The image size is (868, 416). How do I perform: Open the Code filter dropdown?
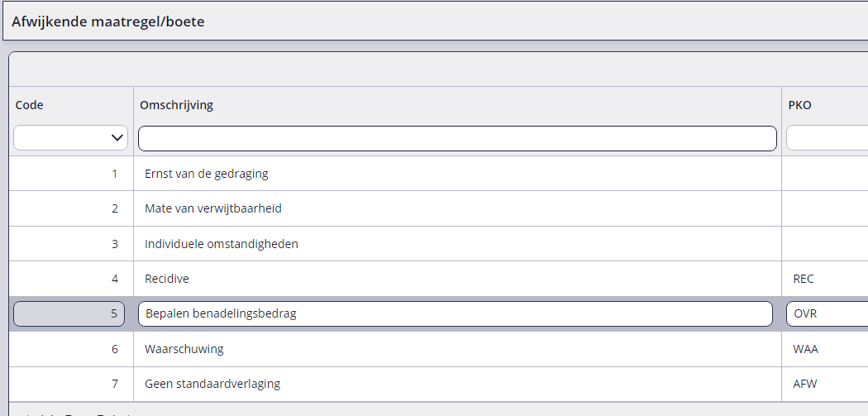71,138
